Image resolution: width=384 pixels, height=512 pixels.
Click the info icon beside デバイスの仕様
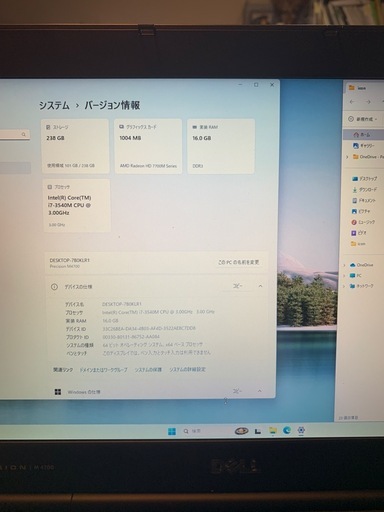tap(54, 287)
